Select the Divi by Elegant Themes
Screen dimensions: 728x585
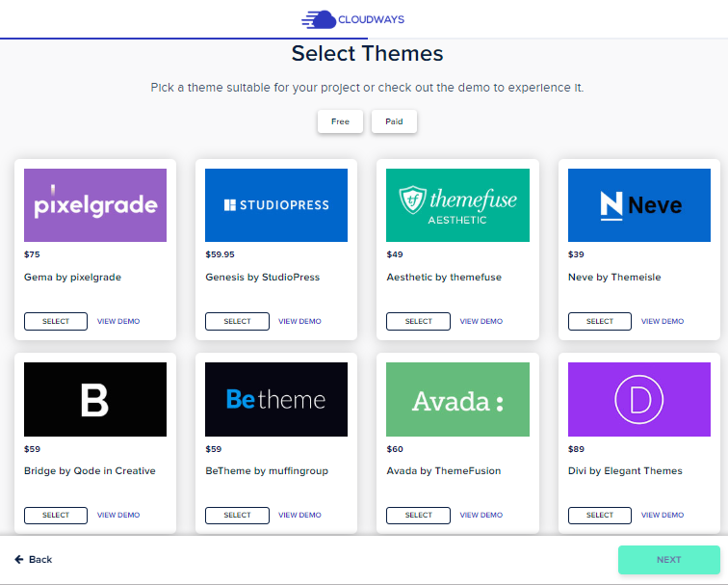coord(600,516)
